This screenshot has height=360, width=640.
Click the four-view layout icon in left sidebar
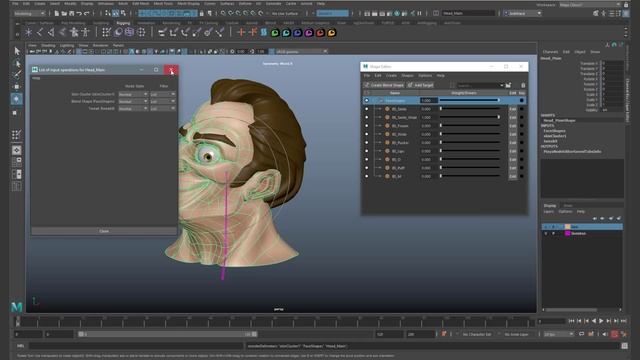[x=16, y=162]
